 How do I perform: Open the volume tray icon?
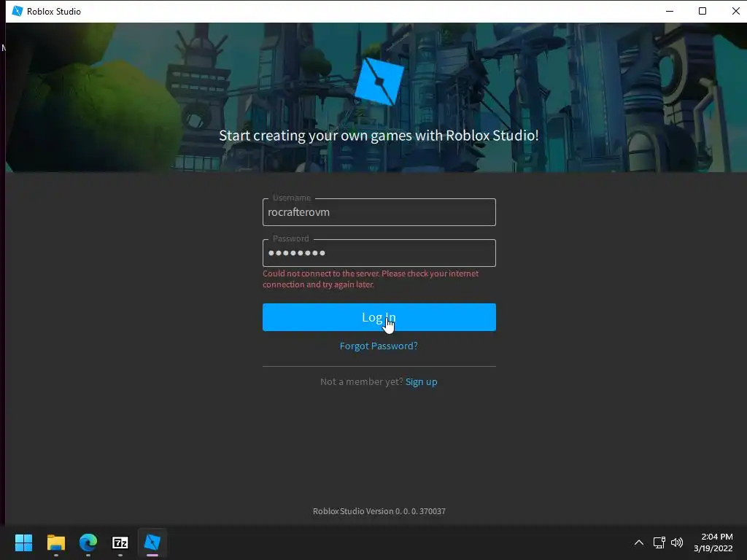676,542
